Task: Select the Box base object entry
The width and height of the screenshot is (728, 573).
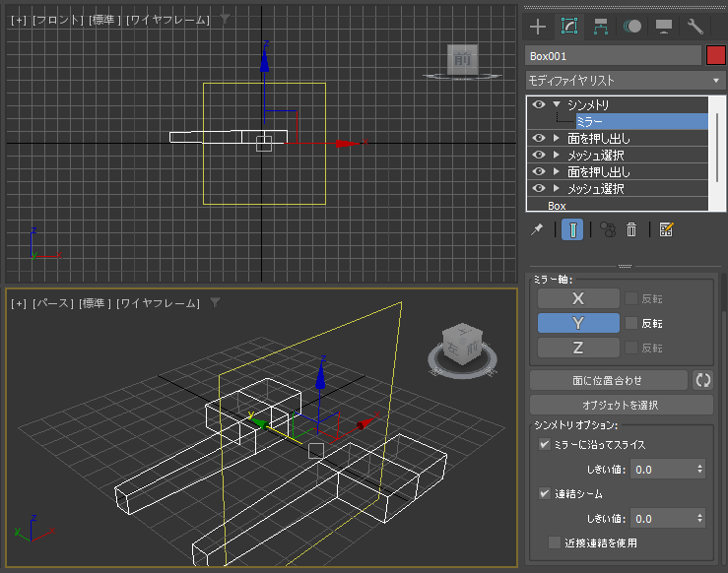Action: [557, 206]
